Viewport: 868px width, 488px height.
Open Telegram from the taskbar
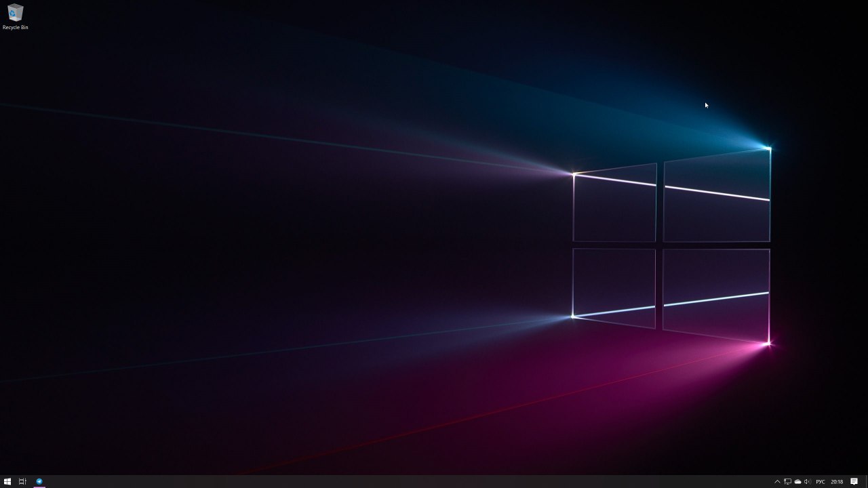(39, 482)
